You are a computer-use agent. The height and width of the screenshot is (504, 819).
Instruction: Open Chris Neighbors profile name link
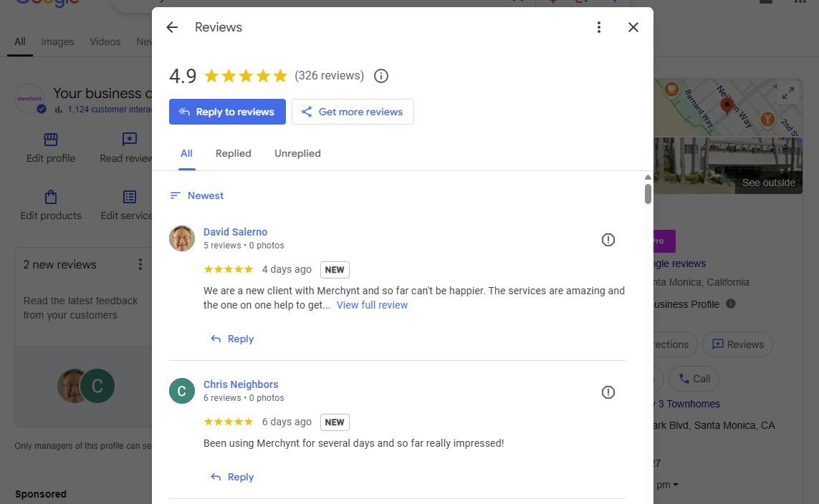[x=241, y=384]
